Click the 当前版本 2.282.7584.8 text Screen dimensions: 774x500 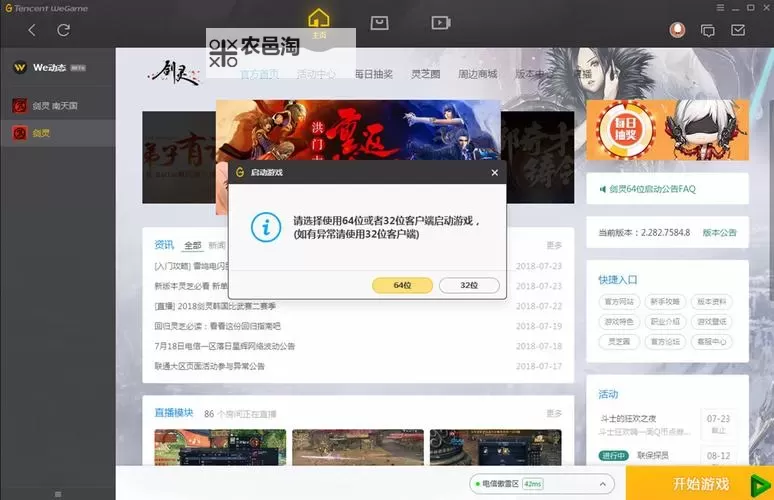644,232
